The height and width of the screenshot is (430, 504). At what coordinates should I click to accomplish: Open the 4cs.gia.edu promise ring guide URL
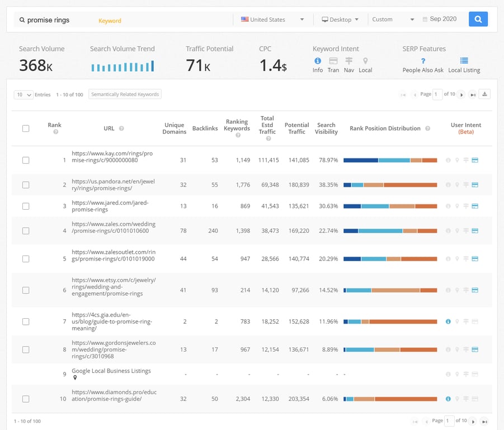112,322
